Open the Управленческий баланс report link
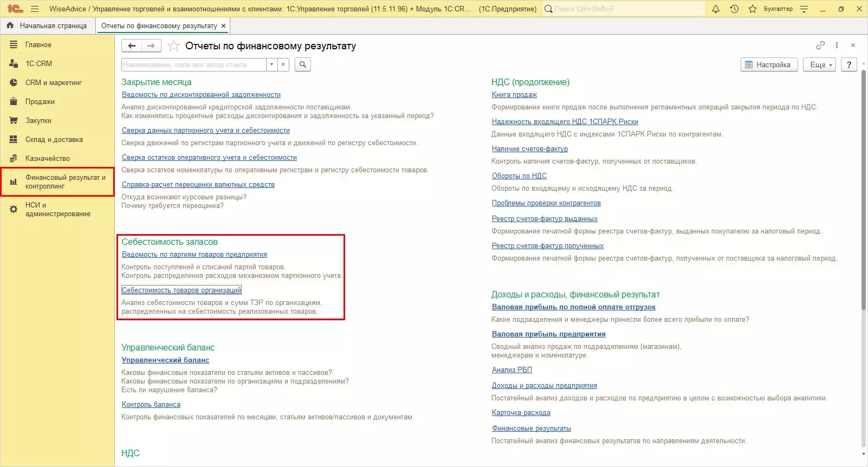The height and width of the screenshot is (467, 868). [165, 360]
